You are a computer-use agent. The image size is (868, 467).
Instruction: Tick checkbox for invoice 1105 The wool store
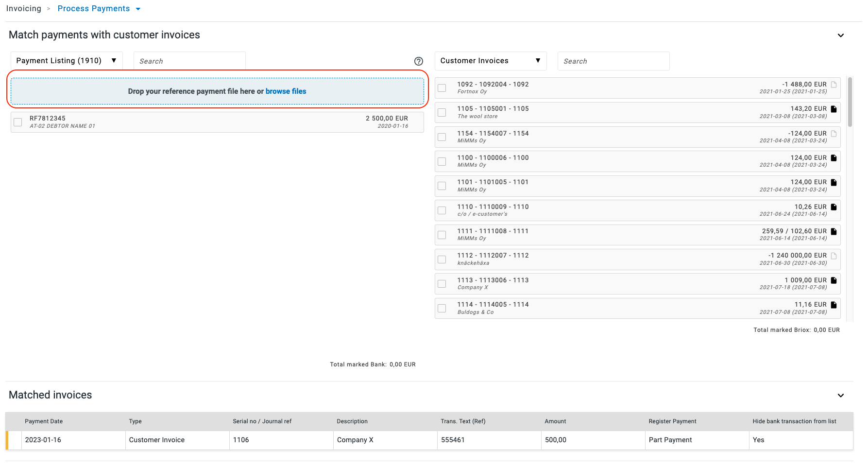pyautogui.click(x=442, y=112)
